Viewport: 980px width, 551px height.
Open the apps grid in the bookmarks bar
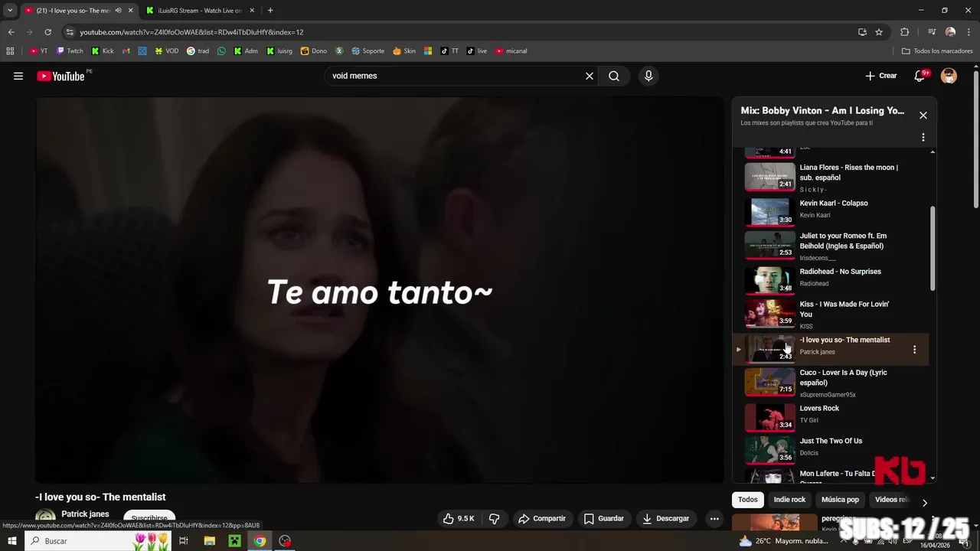click(x=10, y=51)
